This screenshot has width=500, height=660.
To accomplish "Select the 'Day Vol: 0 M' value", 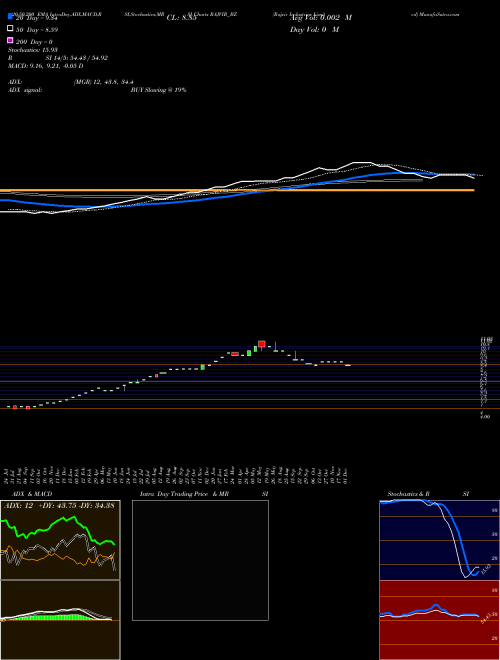I will coord(314,29).
